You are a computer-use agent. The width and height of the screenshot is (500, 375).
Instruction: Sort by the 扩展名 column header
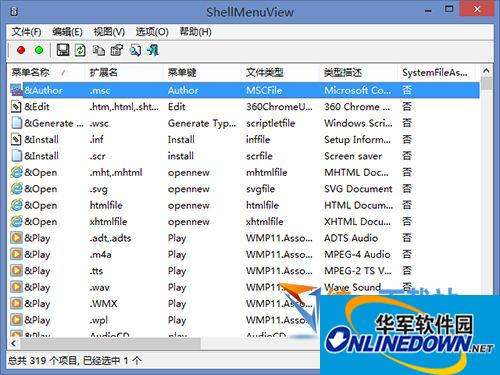(125, 72)
